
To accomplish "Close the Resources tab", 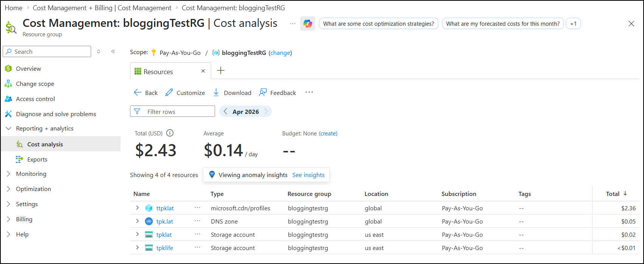I will click(203, 71).
